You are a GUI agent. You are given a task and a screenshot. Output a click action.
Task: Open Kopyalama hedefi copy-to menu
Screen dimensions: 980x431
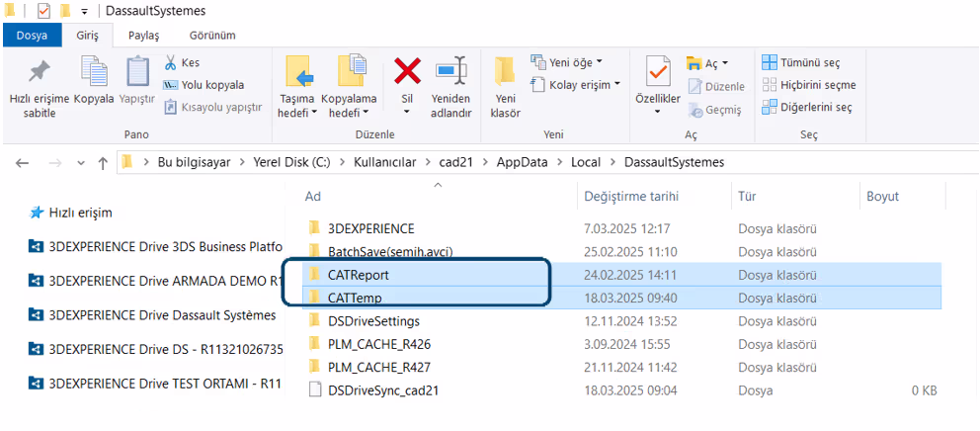(x=349, y=87)
